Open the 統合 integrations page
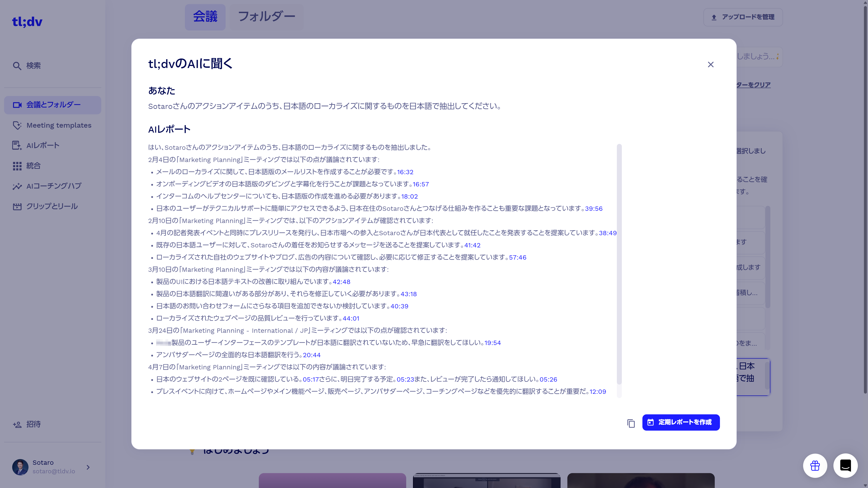 33,166
